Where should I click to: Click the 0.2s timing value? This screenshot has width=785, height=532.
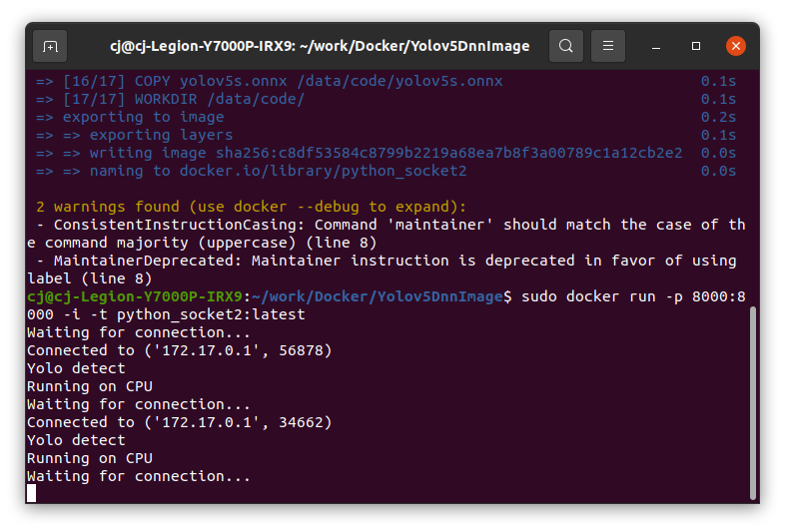tap(718, 117)
